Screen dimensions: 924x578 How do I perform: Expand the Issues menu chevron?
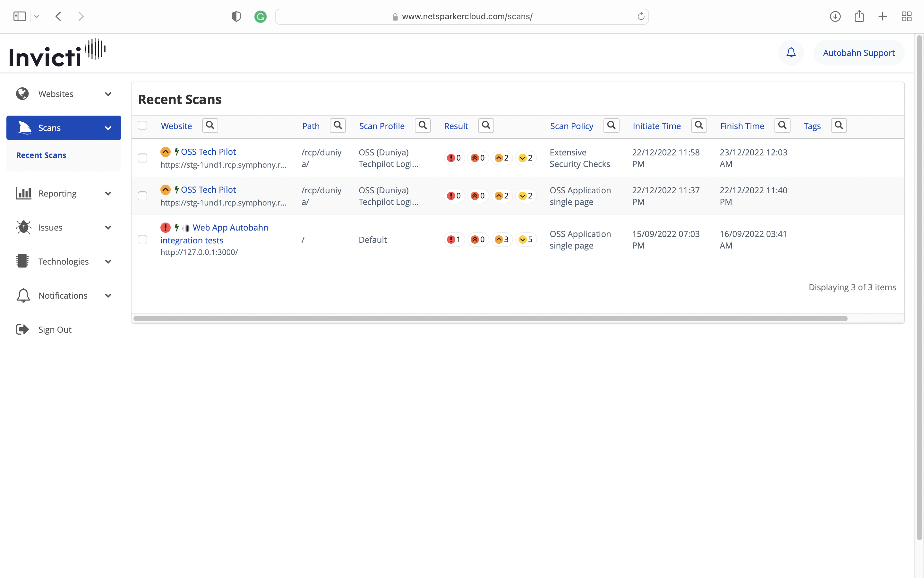[x=108, y=227]
